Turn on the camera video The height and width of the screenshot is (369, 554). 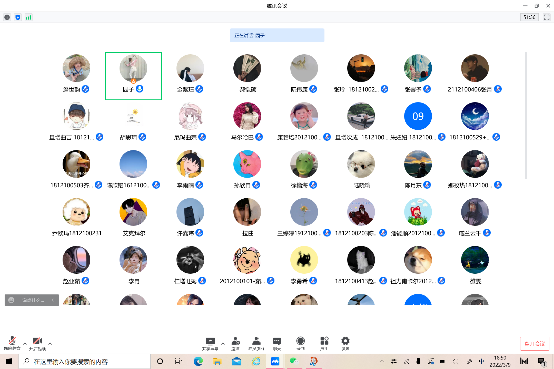click(x=37, y=342)
